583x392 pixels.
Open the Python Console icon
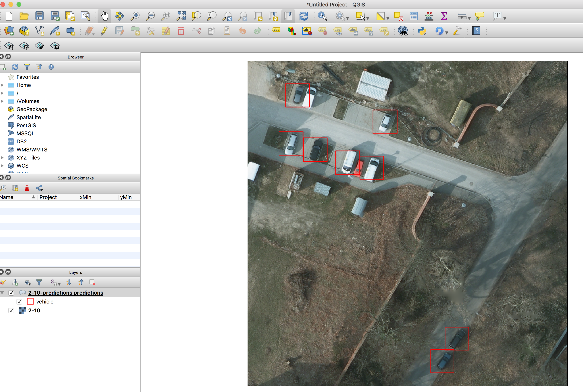point(422,31)
